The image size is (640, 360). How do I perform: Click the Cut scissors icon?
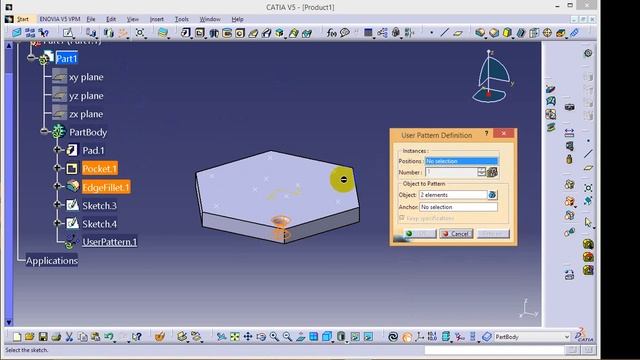[x=69, y=337]
